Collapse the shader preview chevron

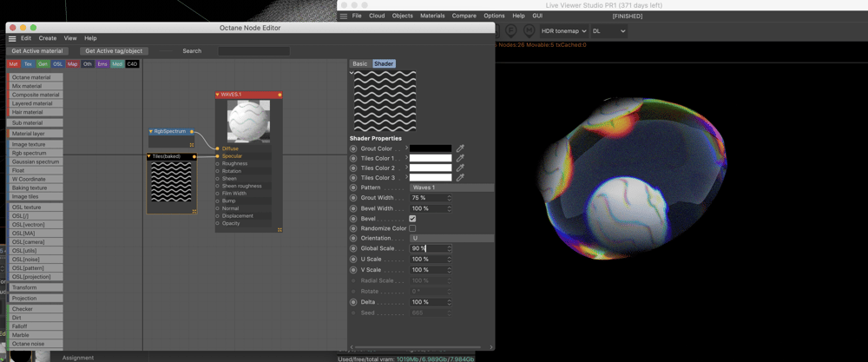point(352,73)
